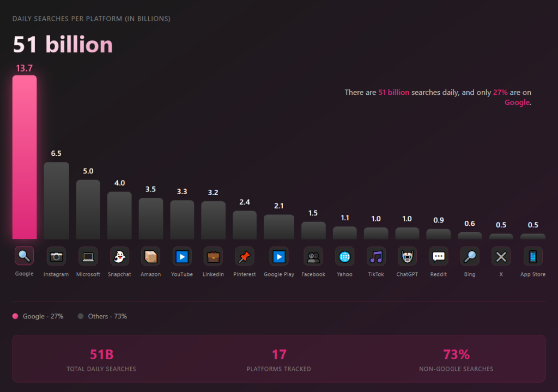
Task: Click the Facebook label under chart
Action: pos(313,274)
